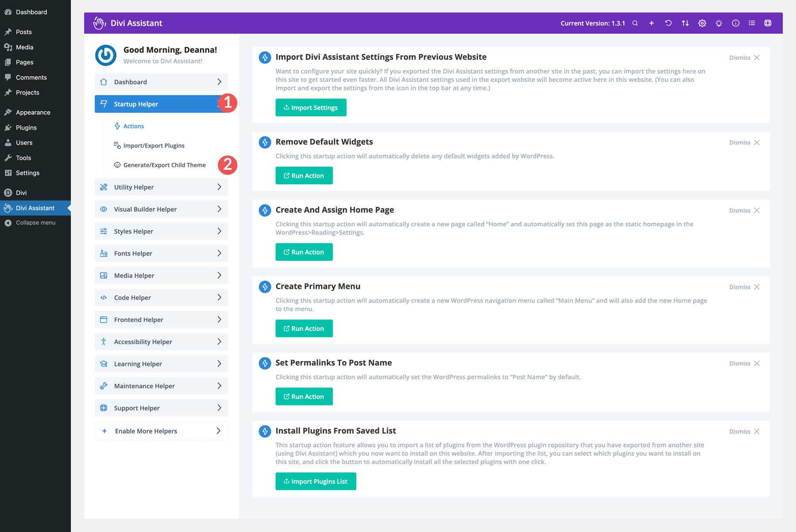Dismiss the Remove Default Widgets card

pos(745,142)
